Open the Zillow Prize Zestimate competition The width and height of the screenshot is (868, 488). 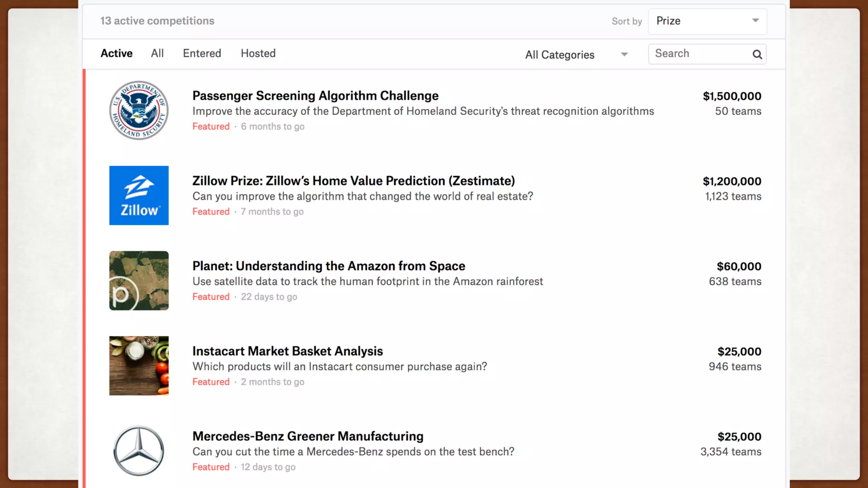tap(353, 181)
